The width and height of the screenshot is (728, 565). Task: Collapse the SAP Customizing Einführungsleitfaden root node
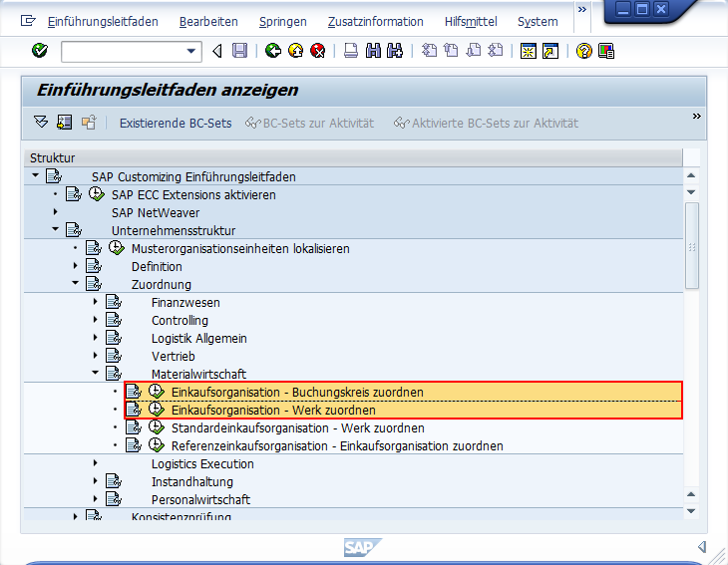pyautogui.click(x=35, y=175)
